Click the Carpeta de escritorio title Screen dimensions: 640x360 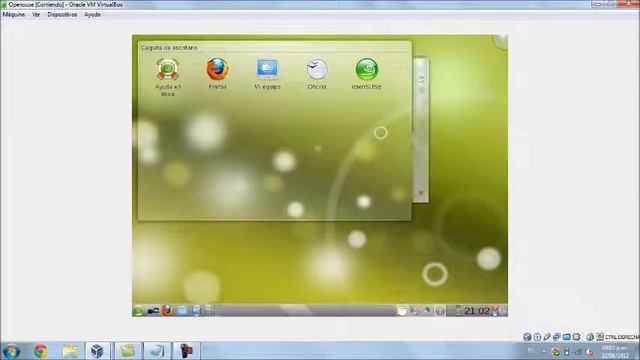(169, 48)
